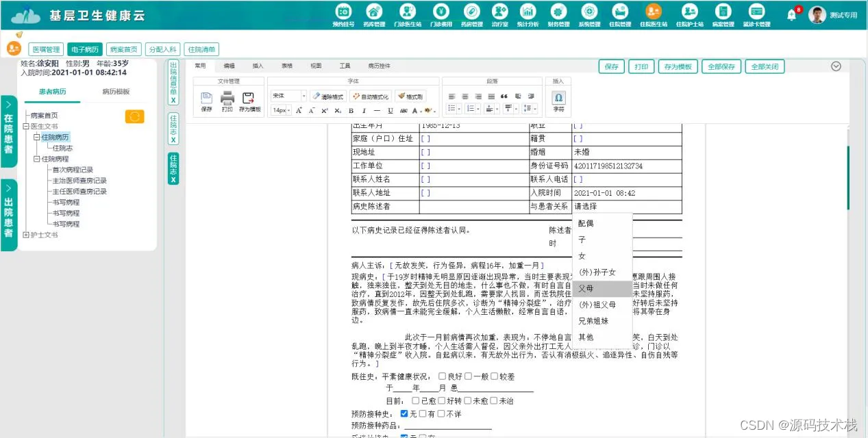Open the 病案管理 module icon
The image size is (868, 438).
[x=723, y=12]
